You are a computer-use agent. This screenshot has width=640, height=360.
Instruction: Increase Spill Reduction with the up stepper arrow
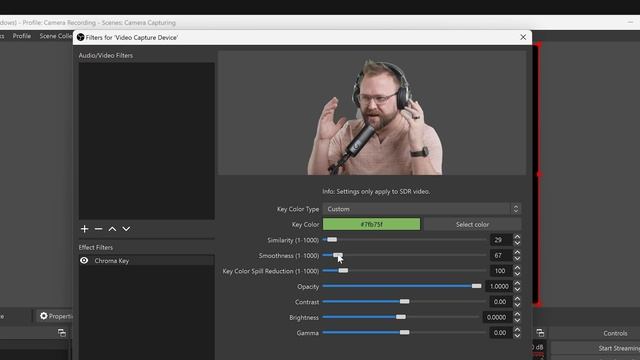517,268
